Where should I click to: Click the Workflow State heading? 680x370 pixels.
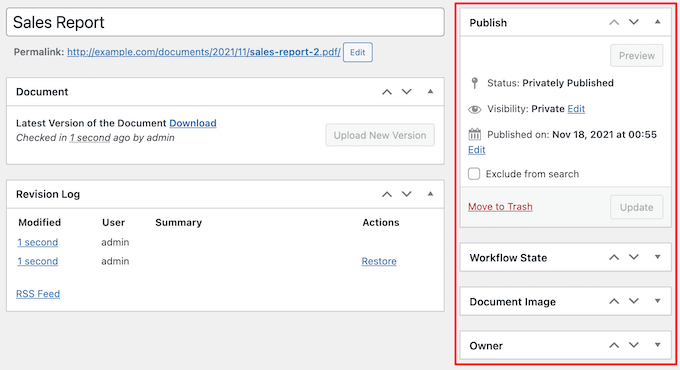[x=508, y=258]
